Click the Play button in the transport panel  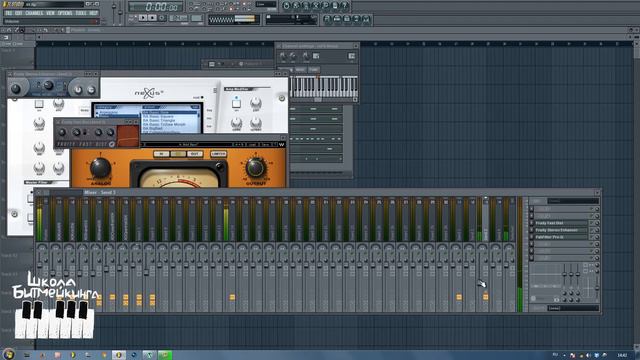pos(143,18)
